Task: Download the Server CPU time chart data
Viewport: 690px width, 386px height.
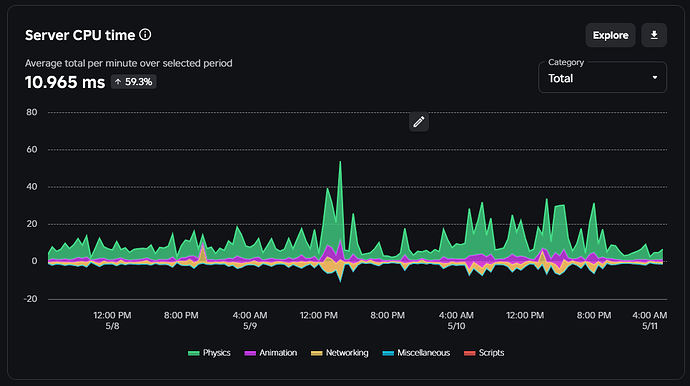Action: click(x=654, y=35)
